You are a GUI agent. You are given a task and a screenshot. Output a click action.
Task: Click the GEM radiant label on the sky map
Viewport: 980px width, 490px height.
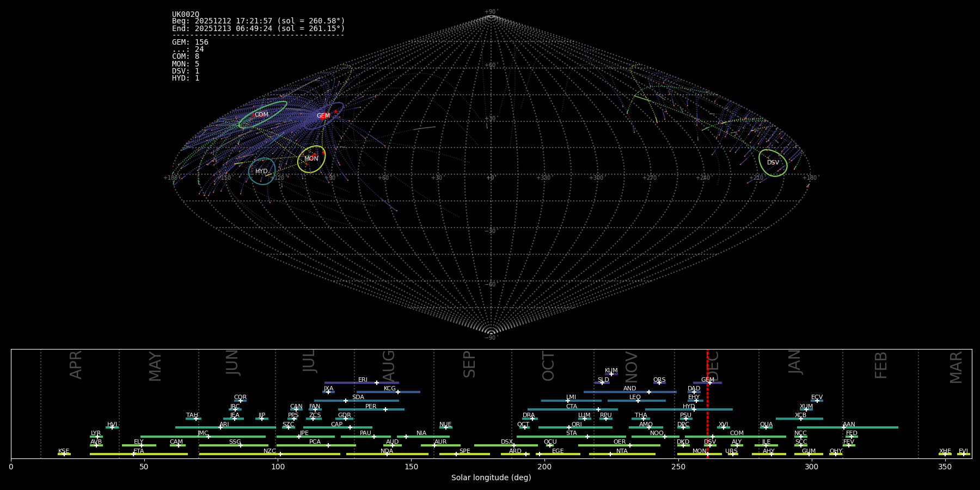click(x=323, y=116)
